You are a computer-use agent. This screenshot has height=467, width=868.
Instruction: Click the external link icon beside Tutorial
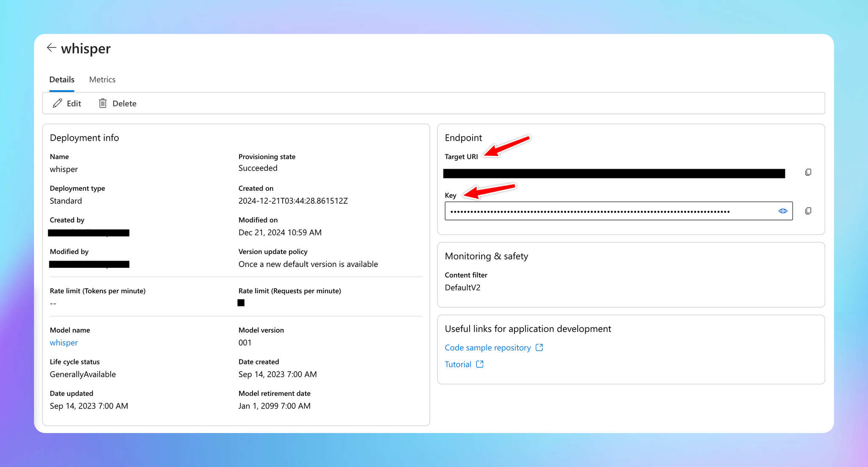[480, 364]
